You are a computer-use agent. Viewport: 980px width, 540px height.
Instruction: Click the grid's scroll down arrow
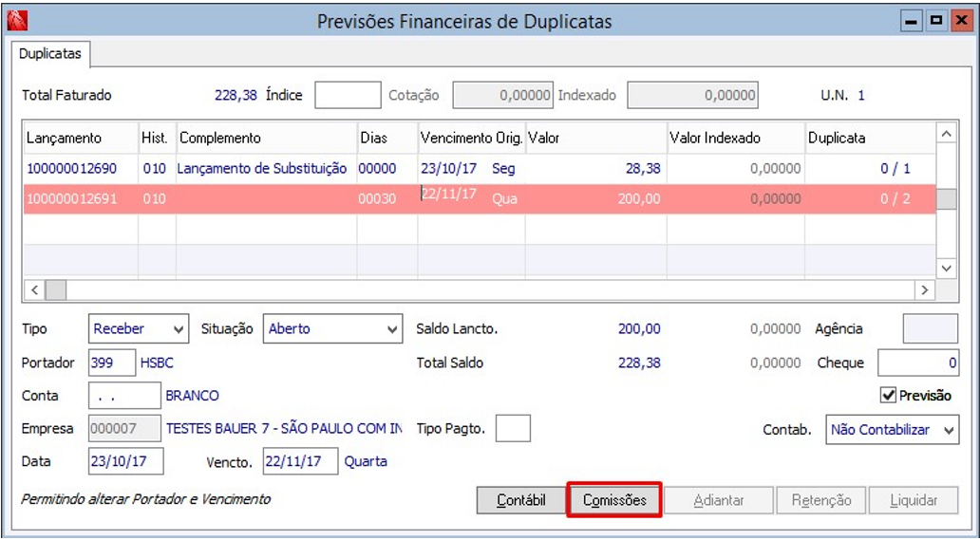[947, 269]
